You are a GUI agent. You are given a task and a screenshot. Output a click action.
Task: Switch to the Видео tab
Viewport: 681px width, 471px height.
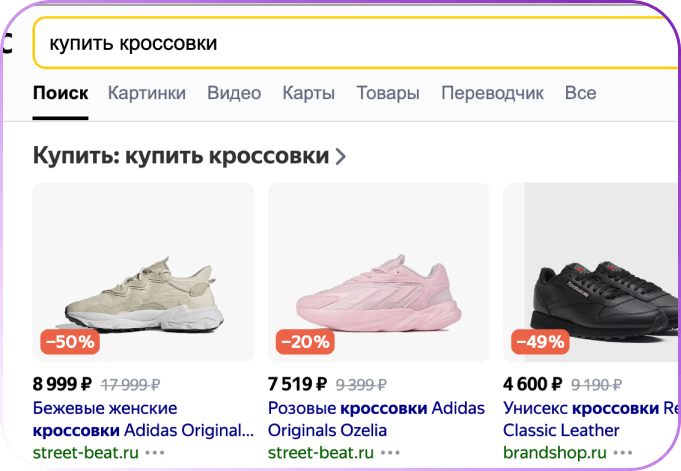tap(234, 93)
